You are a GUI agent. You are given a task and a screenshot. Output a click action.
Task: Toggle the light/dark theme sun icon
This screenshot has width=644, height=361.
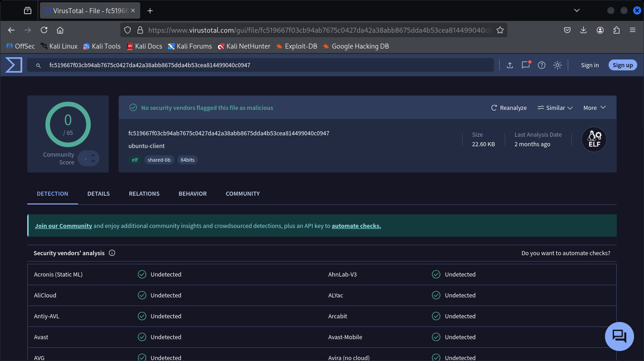[557, 65]
